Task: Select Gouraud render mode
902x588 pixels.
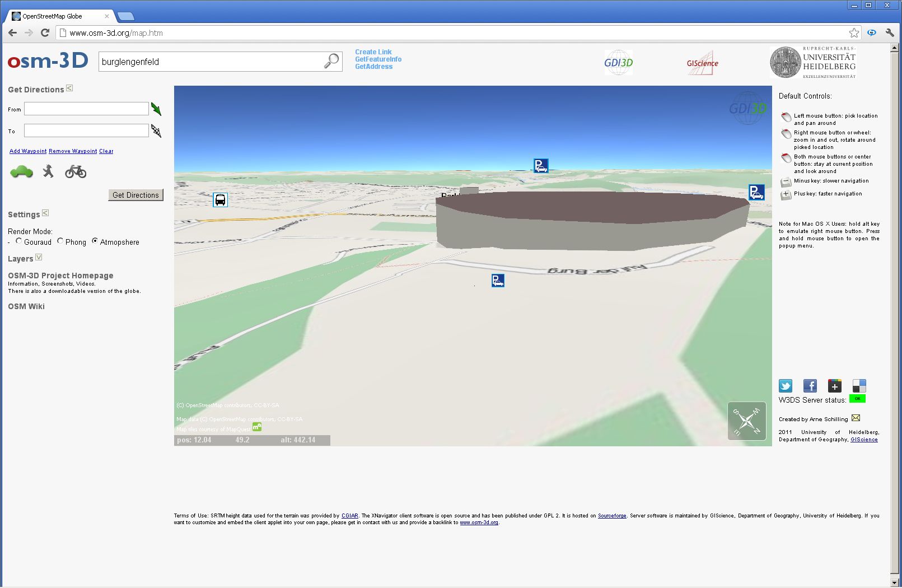Action: (19, 241)
